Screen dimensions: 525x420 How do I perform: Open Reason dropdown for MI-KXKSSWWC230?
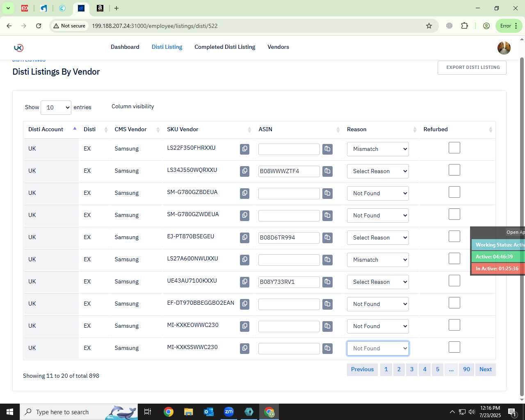coord(378,348)
